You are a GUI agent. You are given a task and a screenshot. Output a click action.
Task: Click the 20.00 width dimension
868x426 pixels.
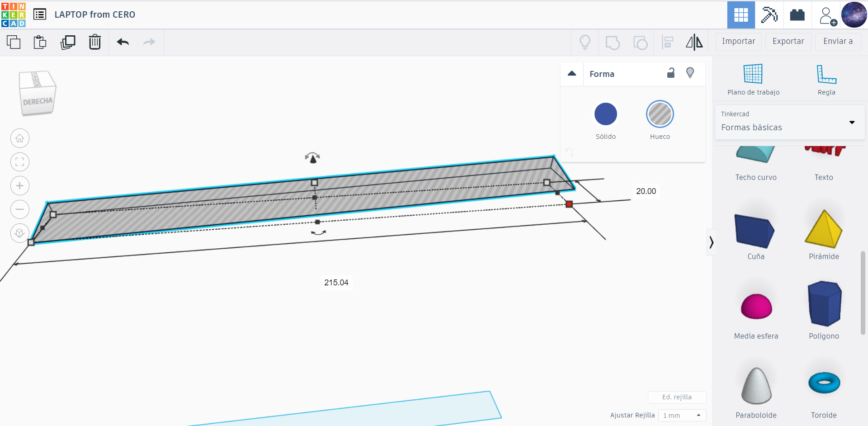[x=646, y=191]
